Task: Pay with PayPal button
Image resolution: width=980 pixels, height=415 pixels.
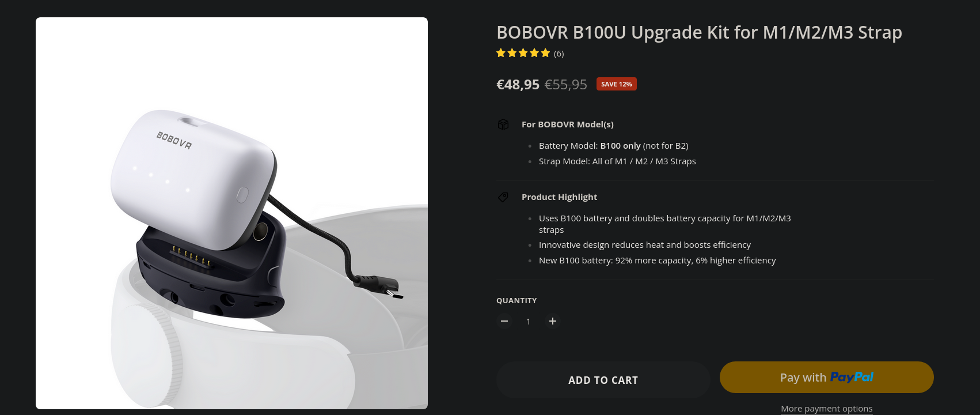Action: pos(826,378)
